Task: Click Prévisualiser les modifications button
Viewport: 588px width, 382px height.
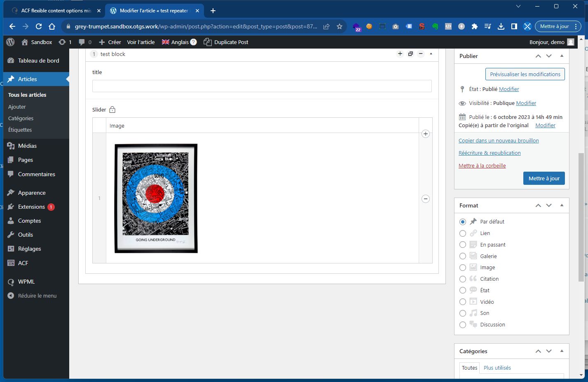Action: point(525,74)
